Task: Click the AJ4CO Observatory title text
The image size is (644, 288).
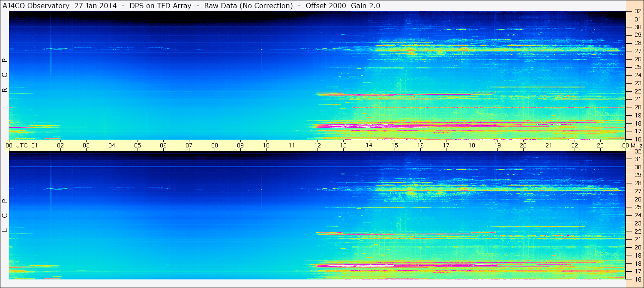Action: tap(36, 6)
